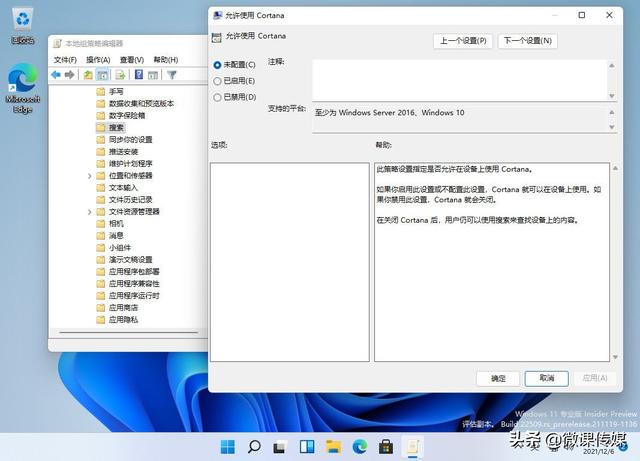The width and height of the screenshot is (640, 461).
Task: Click the forward arrow in policy editor toolbar
Action: point(70,75)
